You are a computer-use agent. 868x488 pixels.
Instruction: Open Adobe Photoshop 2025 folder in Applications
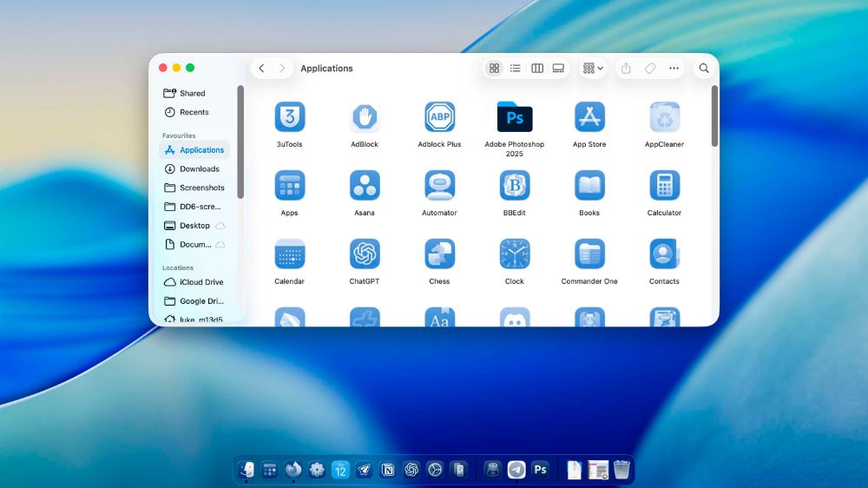[x=514, y=117]
